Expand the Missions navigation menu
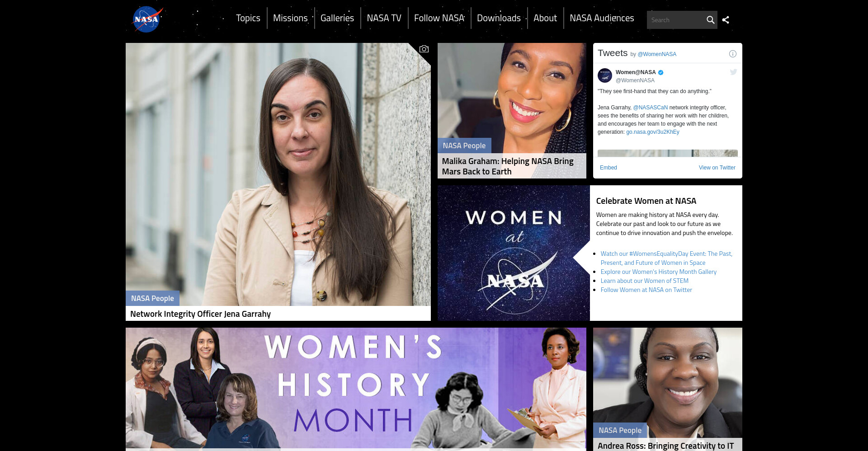This screenshot has width=868, height=451. point(290,18)
